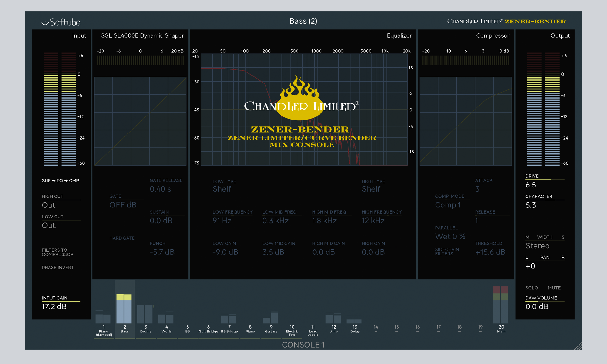
Task: Click the Parallel Wet 0 % value
Action: point(450,237)
